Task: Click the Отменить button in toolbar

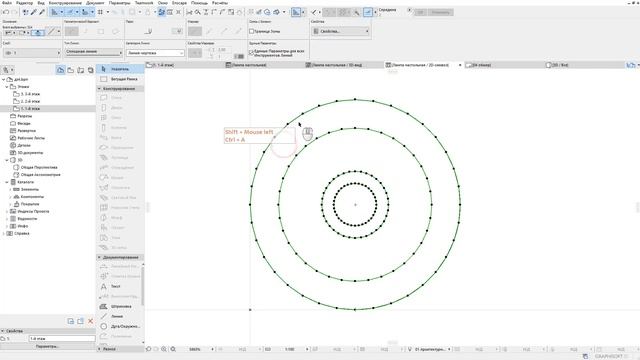Action: 440,12
